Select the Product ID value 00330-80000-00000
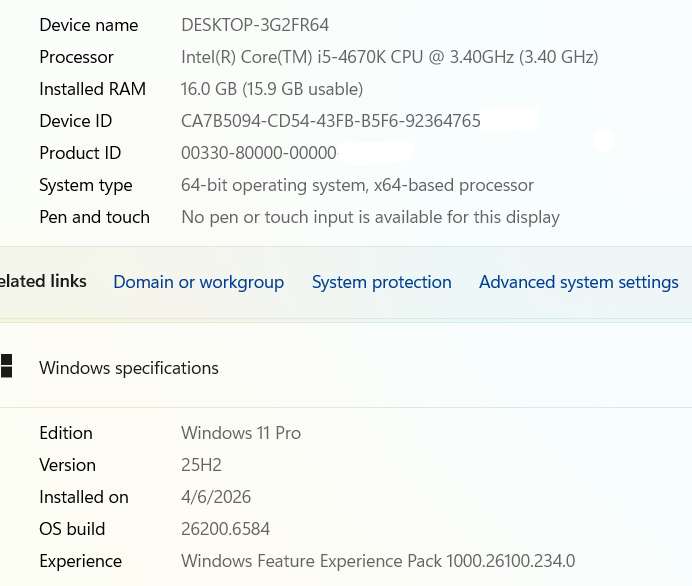This screenshot has width=692, height=586. click(259, 153)
